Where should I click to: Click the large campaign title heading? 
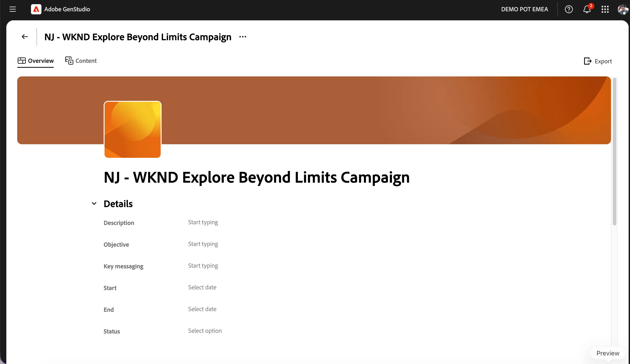point(256,178)
